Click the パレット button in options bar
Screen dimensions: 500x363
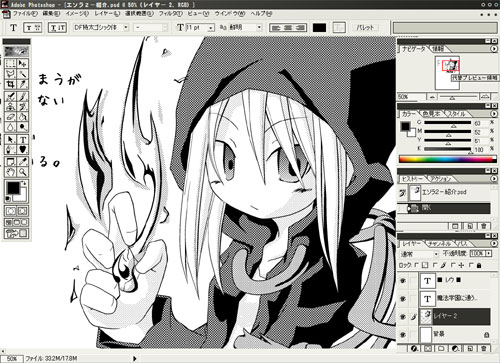pyautogui.click(x=365, y=28)
